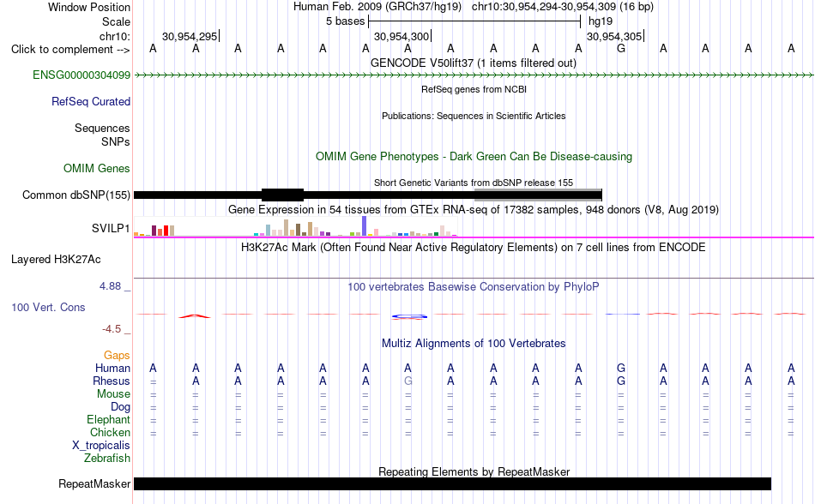Click the -4.5 PhyloP lower scale value
The width and height of the screenshot is (815, 504).
tap(112, 329)
